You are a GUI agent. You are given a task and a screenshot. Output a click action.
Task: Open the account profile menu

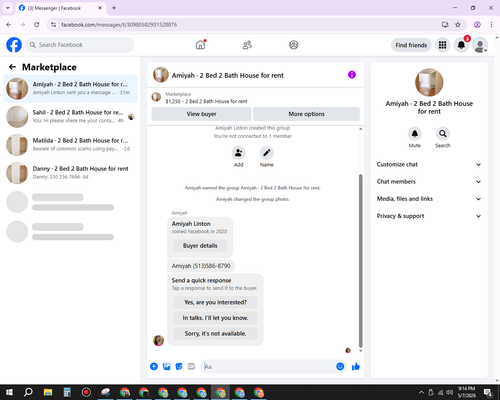480,45
